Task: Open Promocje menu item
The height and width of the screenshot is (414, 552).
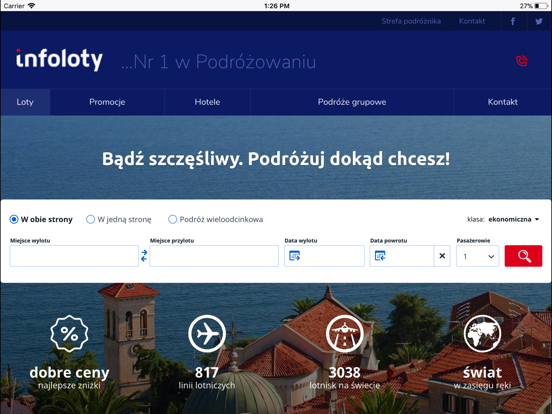Action: 107,102
